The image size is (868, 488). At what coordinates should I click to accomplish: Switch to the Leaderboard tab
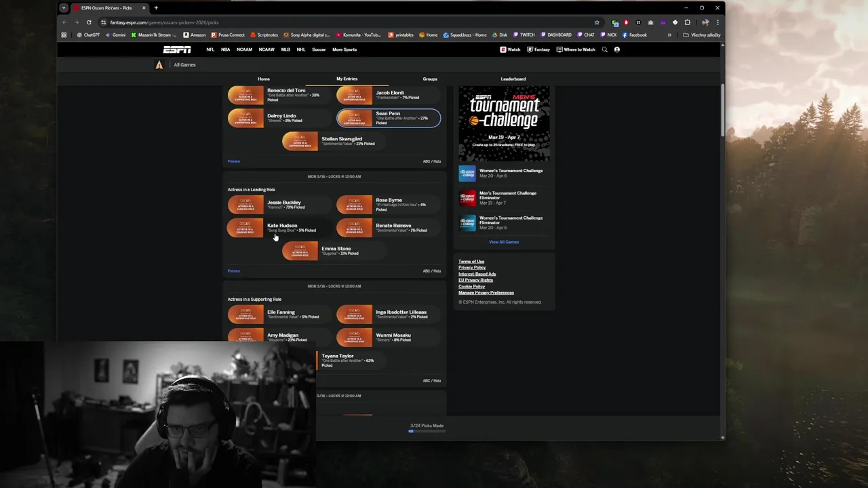click(513, 79)
